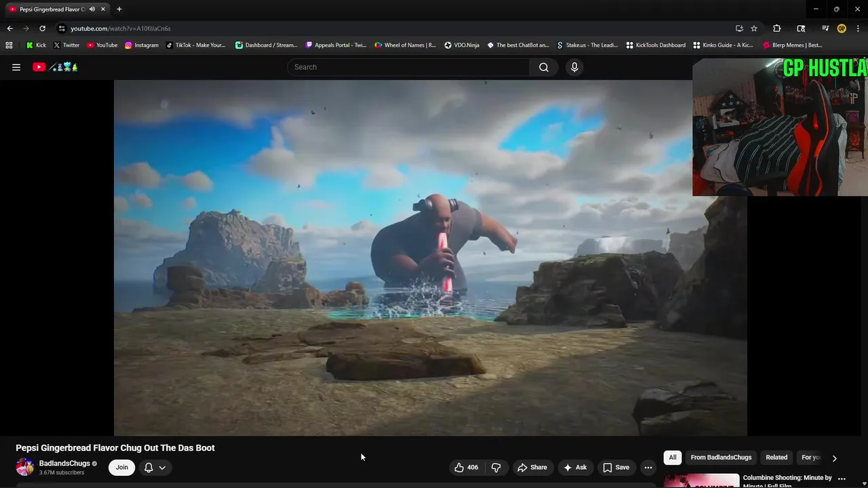
Task: Open the browser profile avatar
Action: [x=842, y=28]
